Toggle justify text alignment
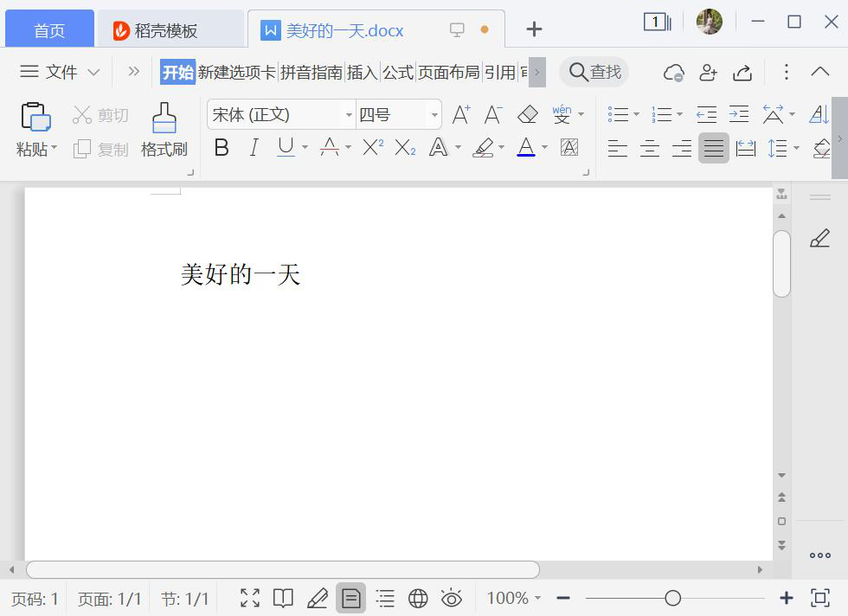 pyautogui.click(x=713, y=148)
